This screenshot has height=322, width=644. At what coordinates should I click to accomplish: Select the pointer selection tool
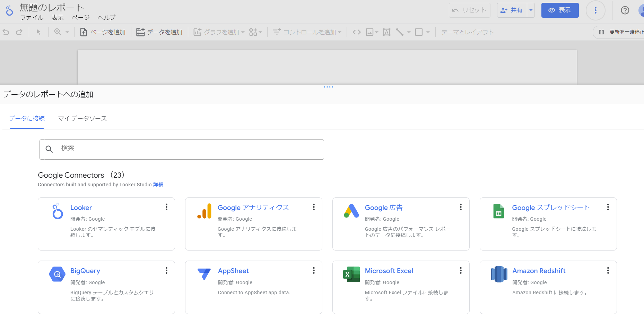[x=38, y=32]
